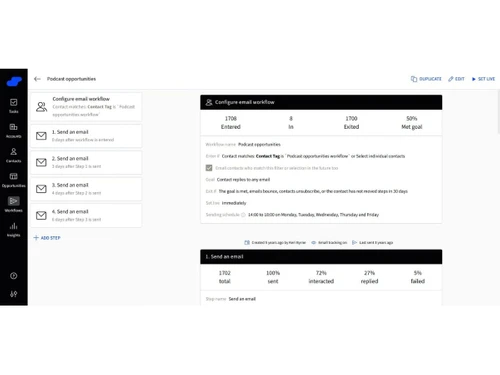The image size is (500, 375).
Task: Click the 1708 Entered statistic
Action: pyautogui.click(x=231, y=123)
